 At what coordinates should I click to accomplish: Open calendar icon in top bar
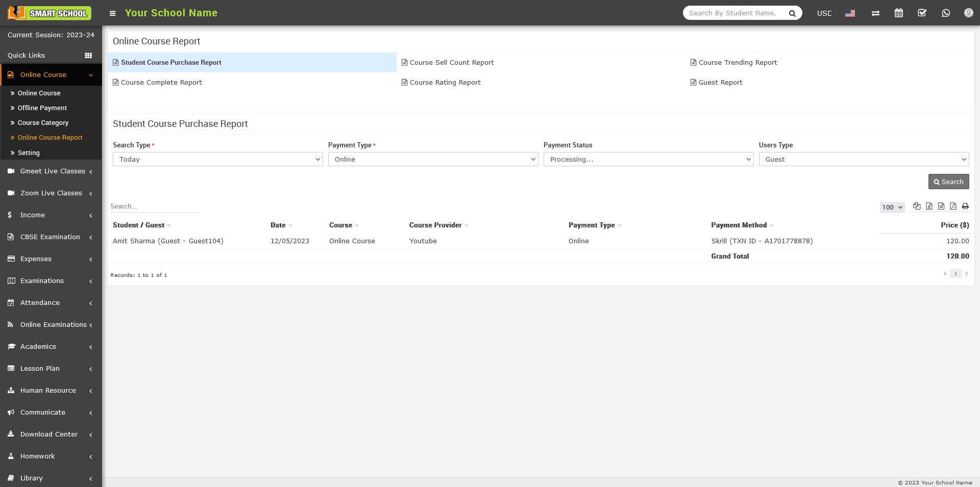[x=899, y=13]
